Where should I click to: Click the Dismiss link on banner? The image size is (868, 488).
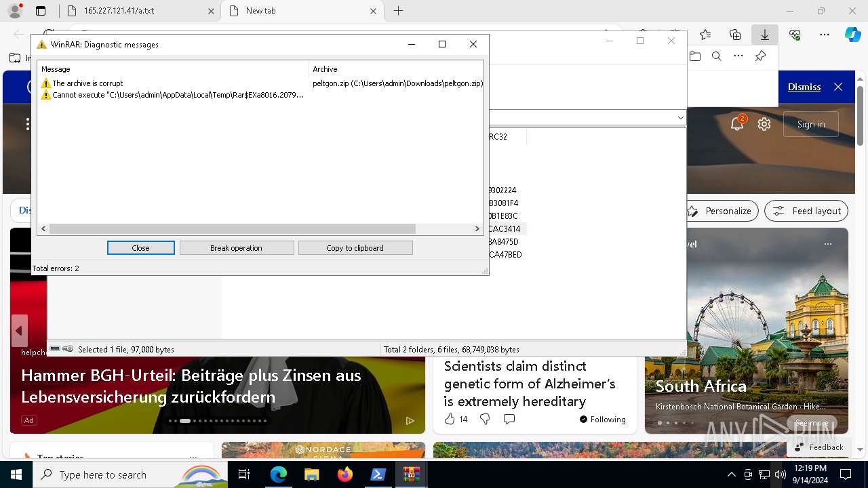pos(804,87)
